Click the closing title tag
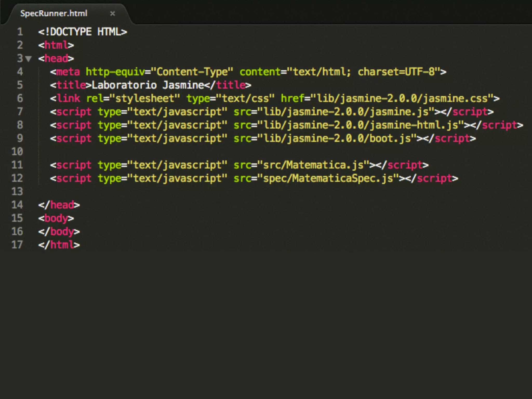 228,85
